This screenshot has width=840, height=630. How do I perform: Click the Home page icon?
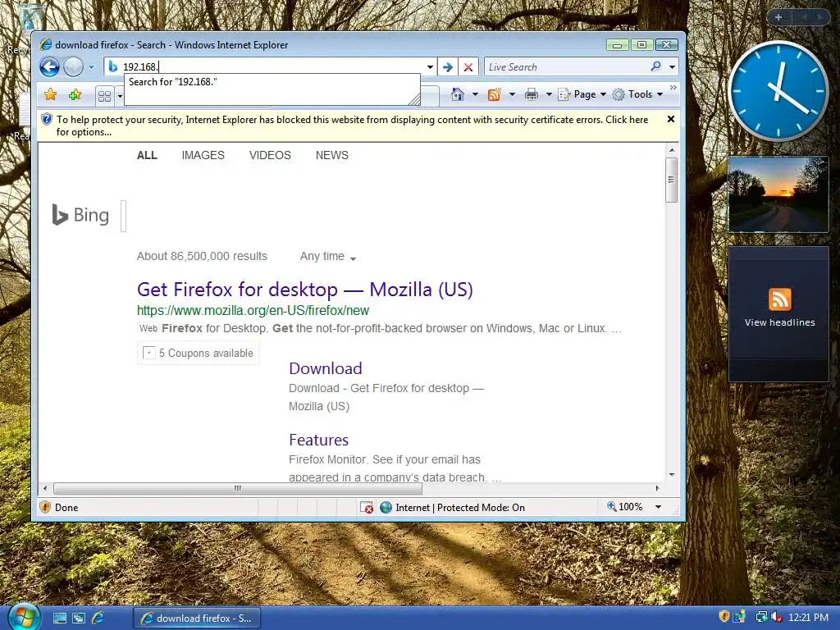click(458, 94)
